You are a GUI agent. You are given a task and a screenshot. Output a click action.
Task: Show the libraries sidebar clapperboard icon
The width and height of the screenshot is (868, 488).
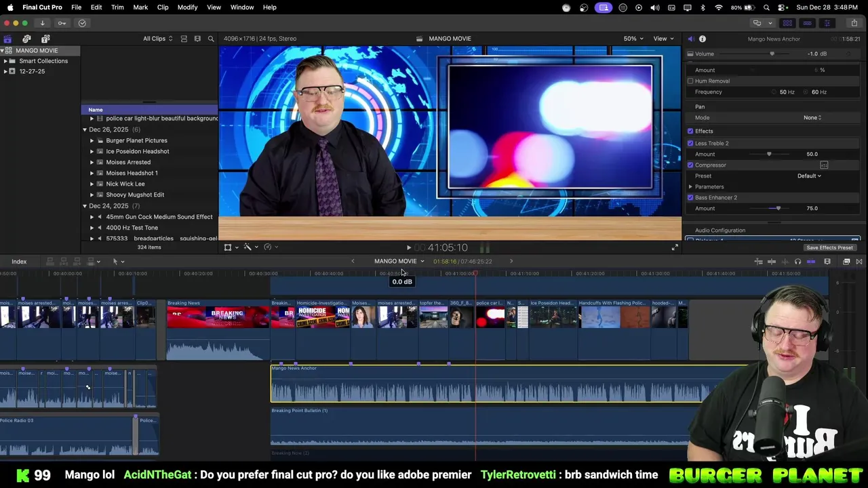(7, 39)
